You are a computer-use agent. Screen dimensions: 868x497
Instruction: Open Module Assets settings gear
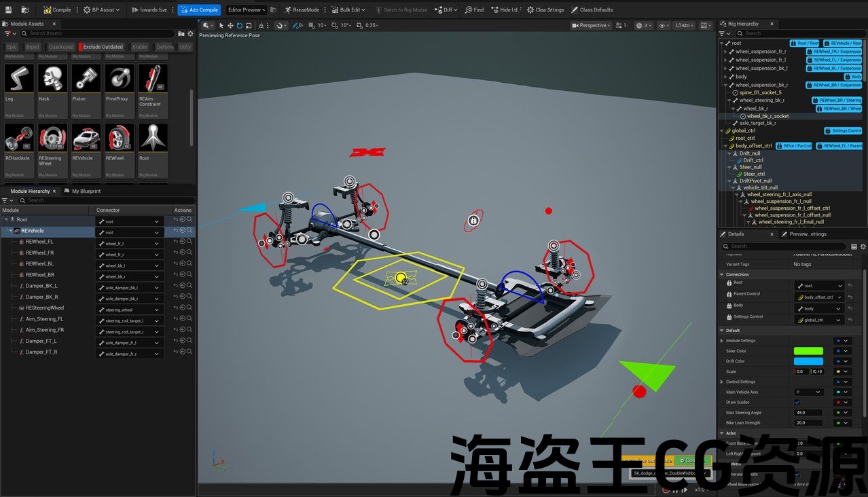pyautogui.click(x=190, y=33)
